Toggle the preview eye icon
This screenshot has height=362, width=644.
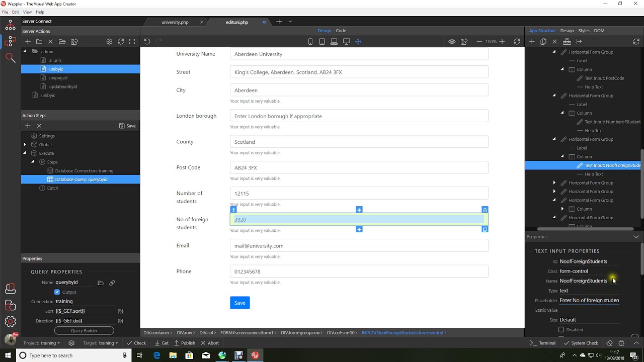coord(452,42)
